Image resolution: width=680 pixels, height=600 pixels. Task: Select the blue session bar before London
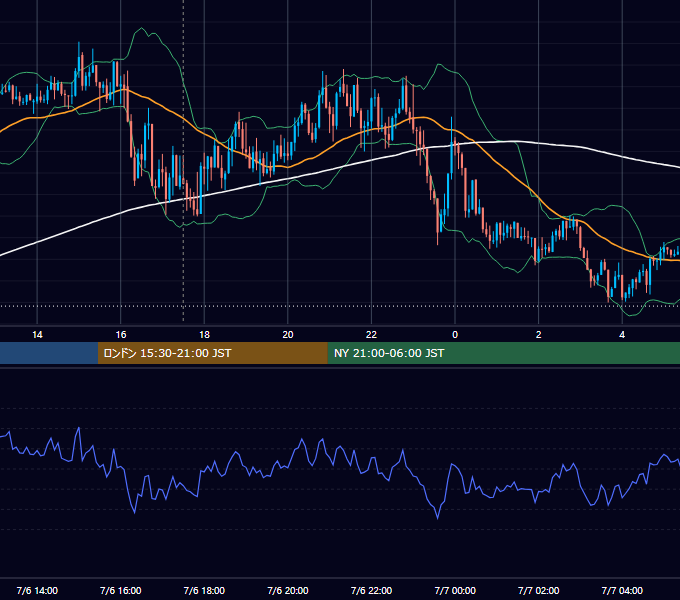pos(49,353)
